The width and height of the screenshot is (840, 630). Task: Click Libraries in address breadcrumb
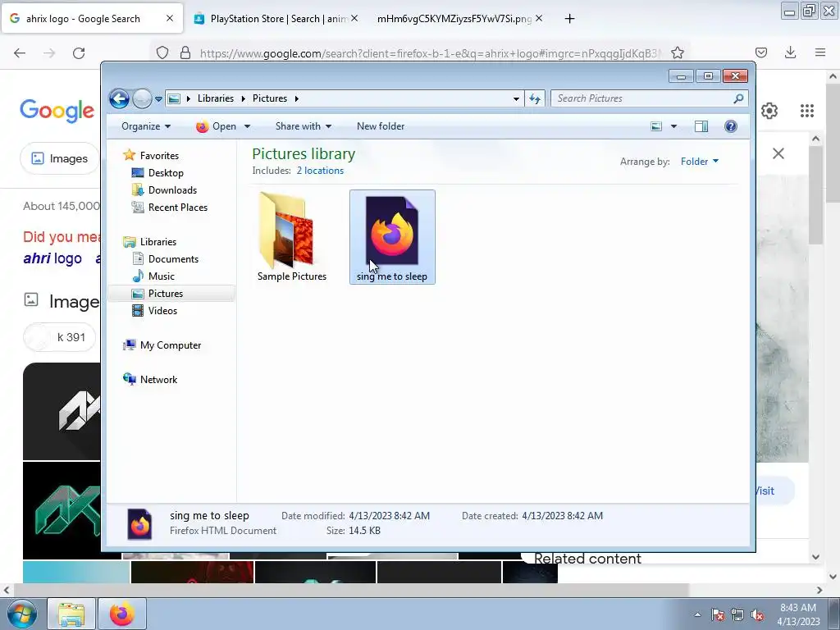tap(216, 98)
